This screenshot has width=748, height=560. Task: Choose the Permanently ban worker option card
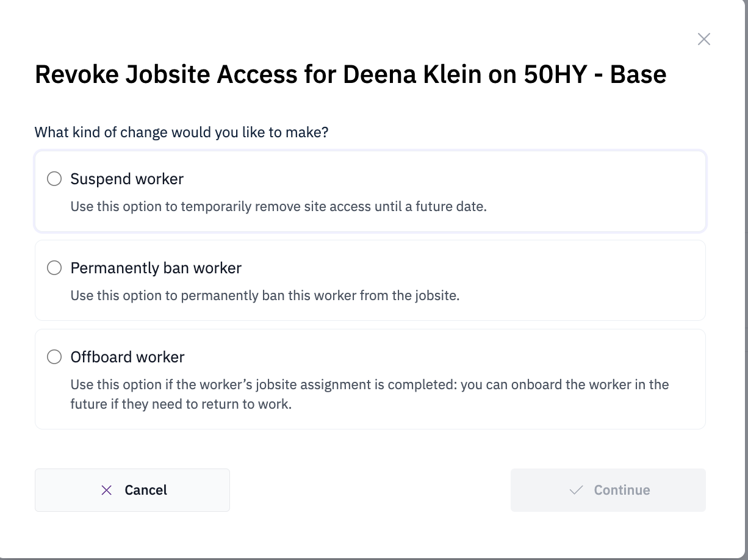click(x=370, y=280)
